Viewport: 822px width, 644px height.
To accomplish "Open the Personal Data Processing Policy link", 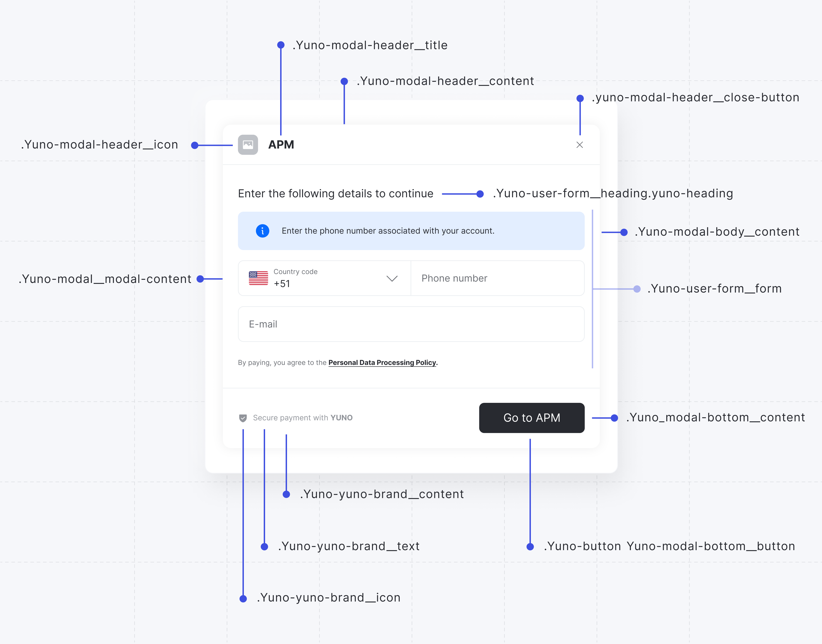I will (382, 363).
